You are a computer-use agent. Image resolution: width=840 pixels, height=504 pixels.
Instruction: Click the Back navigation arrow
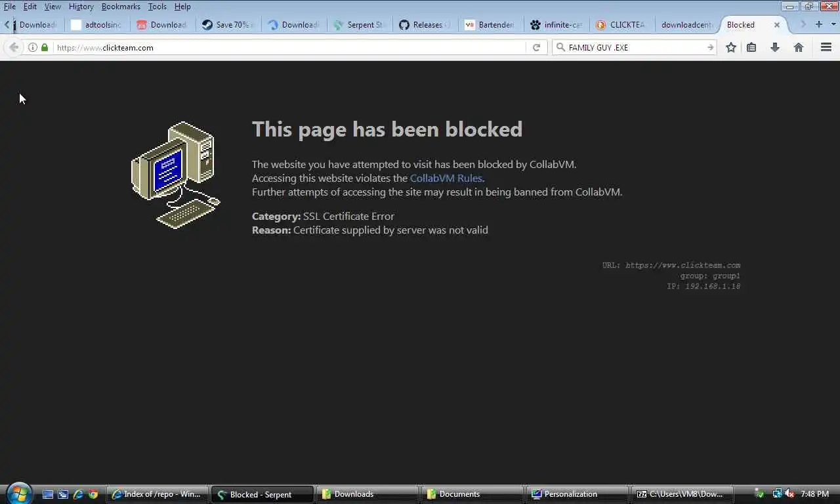14,47
